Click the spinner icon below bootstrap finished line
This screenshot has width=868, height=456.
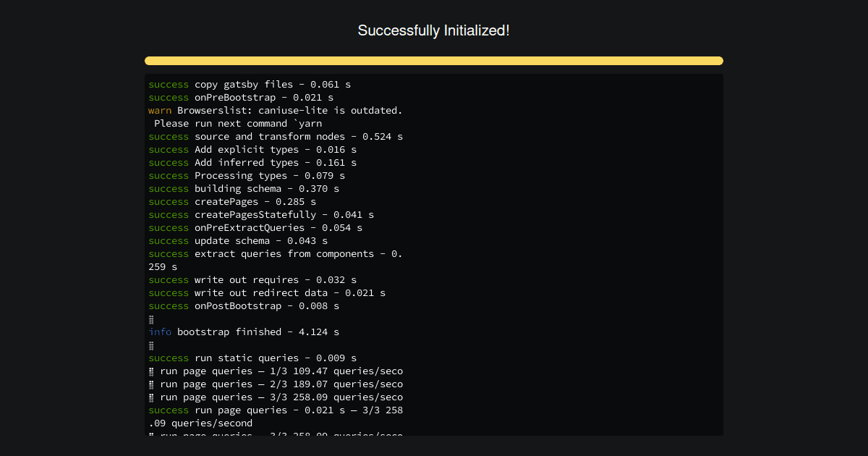click(x=150, y=345)
